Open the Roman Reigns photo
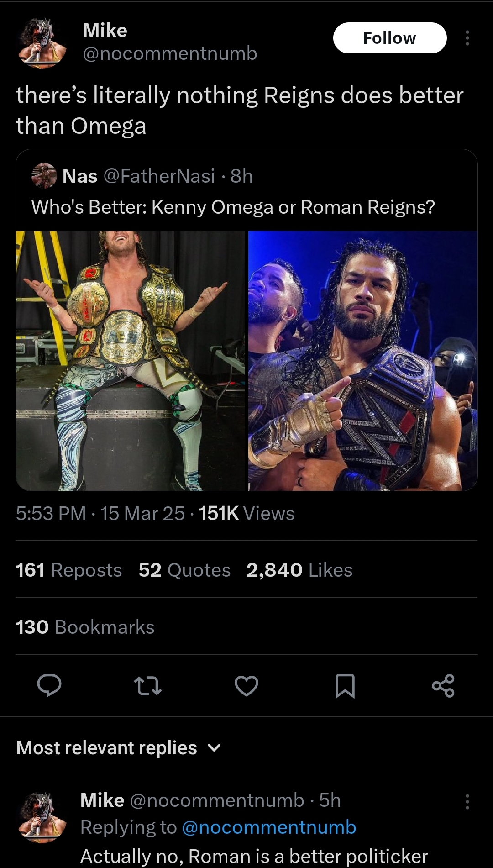Screen dimensions: 493x868 [x=363, y=361]
